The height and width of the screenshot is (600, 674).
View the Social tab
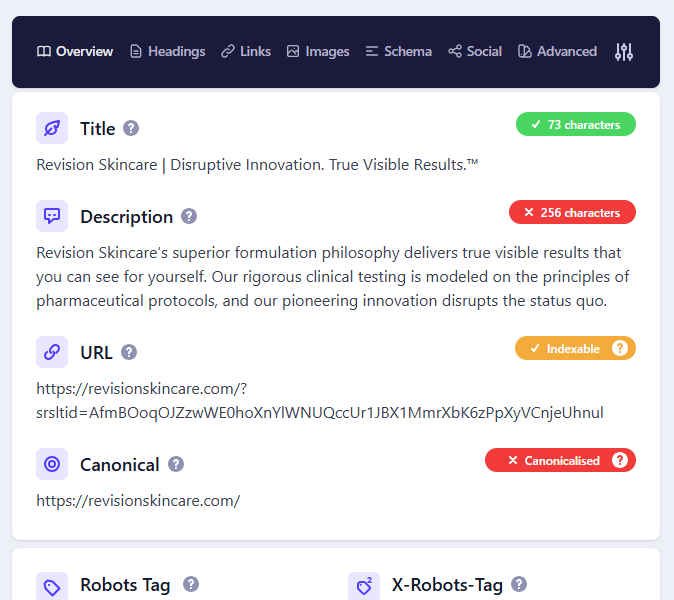pyautogui.click(x=475, y=52)
